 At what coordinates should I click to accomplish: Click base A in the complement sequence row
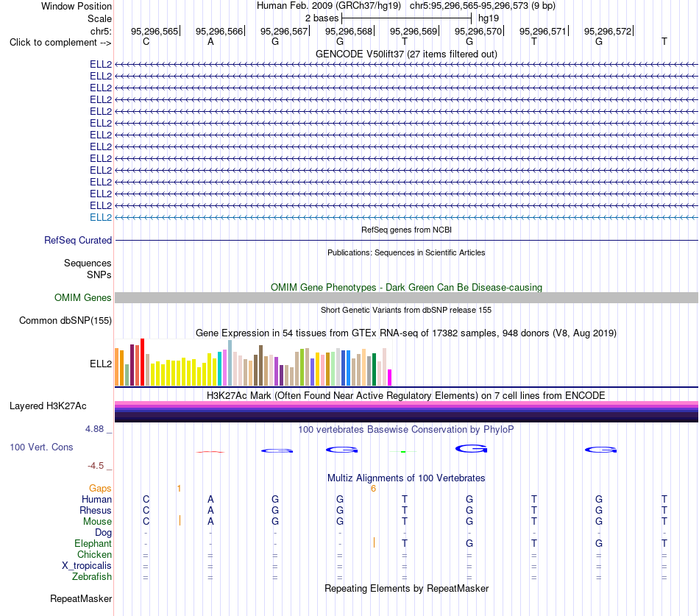[x=210, y=41]
